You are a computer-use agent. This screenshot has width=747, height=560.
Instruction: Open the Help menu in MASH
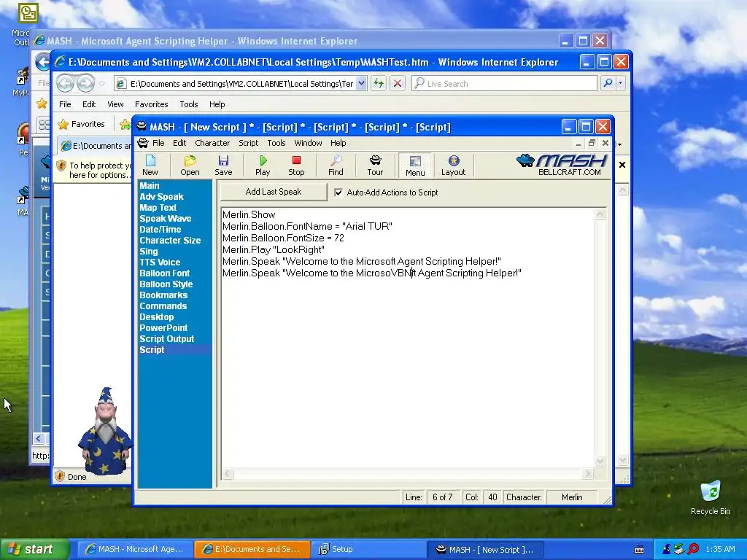338,143
